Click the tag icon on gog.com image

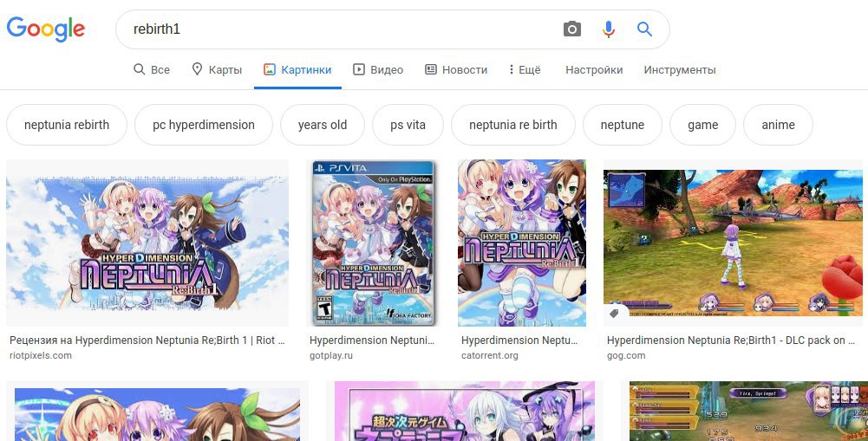614,314
